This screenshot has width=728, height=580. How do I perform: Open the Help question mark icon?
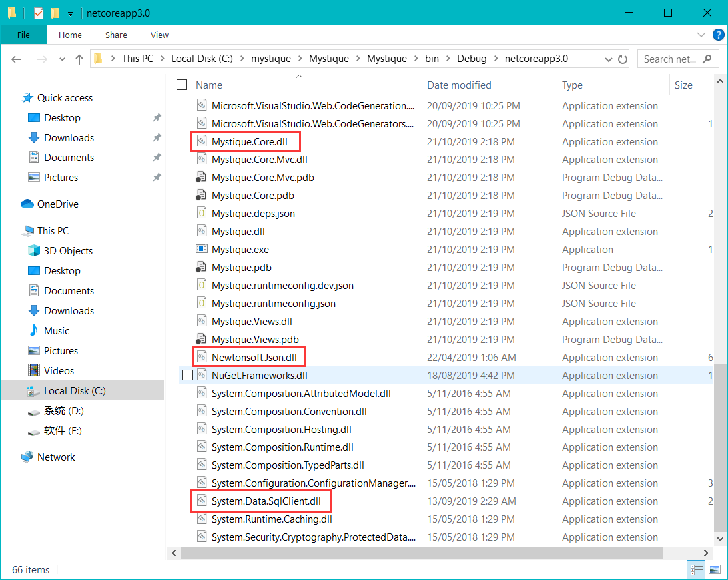719,35
